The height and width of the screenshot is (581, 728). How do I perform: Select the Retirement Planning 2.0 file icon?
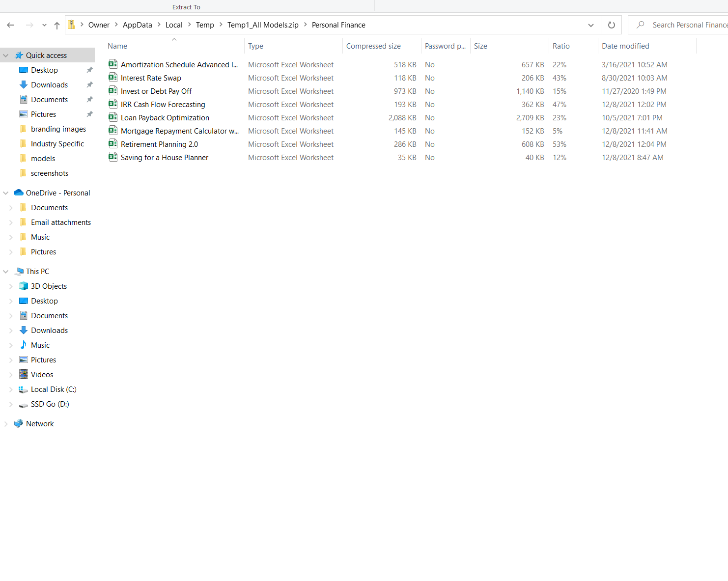[x=113, y=144]
